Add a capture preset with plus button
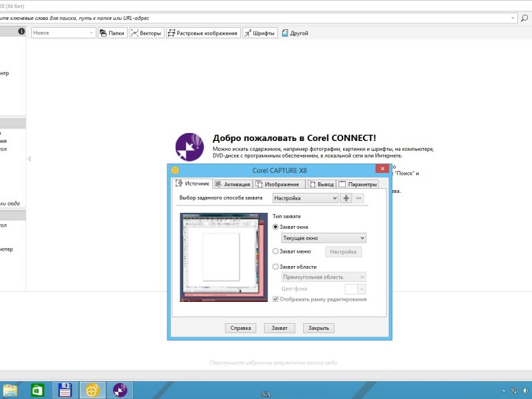Image resolution: width=532 pixels, height=399 pixels. pyautogui.click(x=346, y=198)
